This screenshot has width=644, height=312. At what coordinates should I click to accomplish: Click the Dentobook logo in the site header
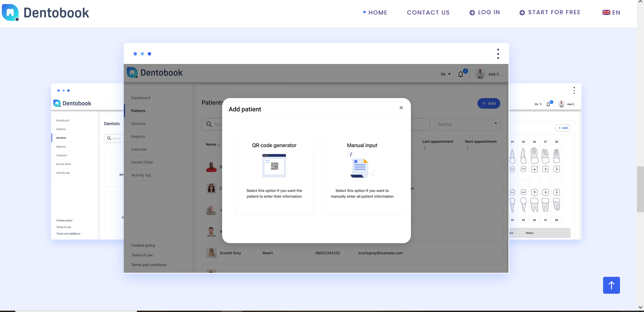click(46, 13)
